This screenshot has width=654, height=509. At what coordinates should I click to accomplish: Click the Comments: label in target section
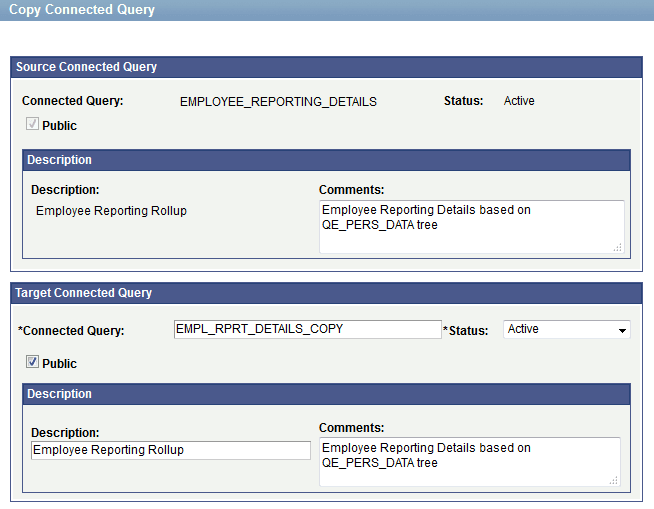(x=352, y=428)
